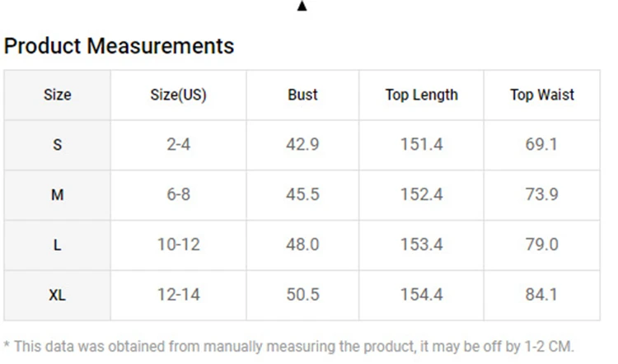Click the 79.0 top waist value
This screenshot has width=618, height=364.
click(542, 245)
